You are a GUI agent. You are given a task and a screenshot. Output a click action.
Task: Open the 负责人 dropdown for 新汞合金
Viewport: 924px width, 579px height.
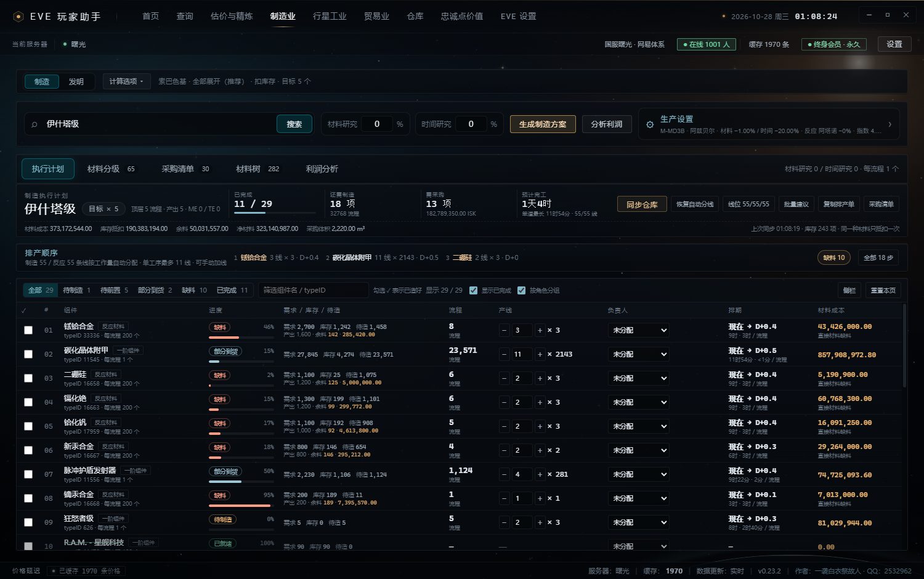coord(639,450)
